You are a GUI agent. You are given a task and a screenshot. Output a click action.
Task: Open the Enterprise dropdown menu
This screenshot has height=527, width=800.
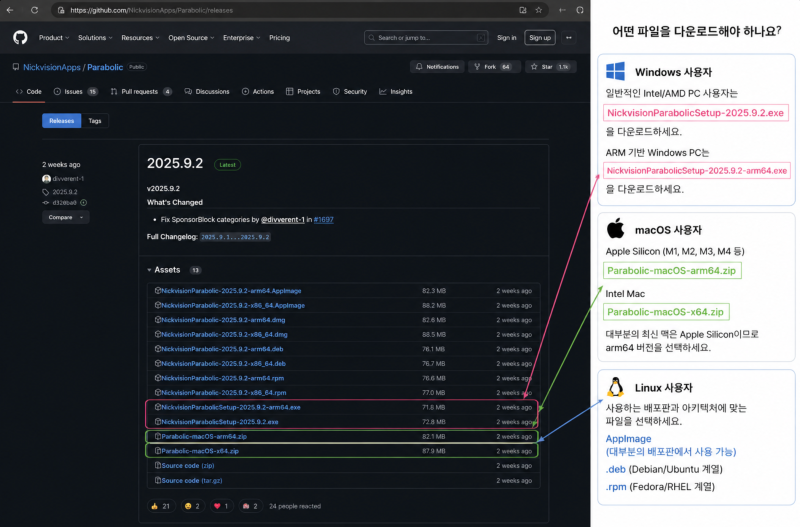[241, 38]
